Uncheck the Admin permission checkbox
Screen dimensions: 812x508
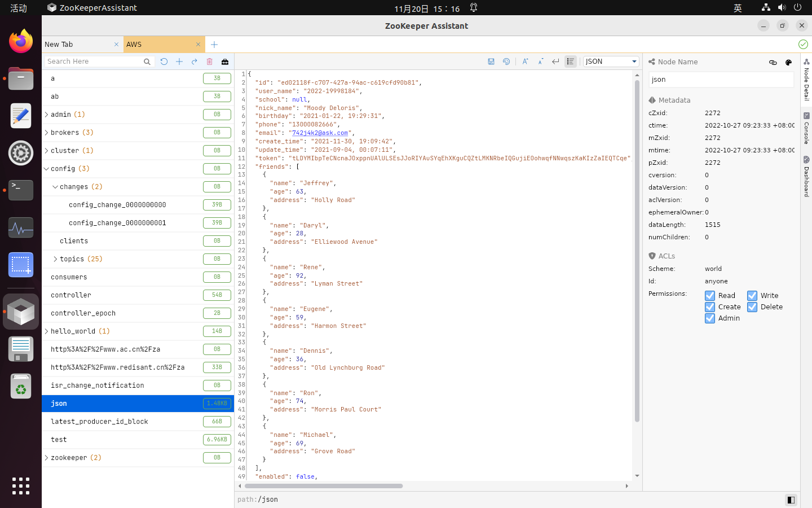[x=710, y=318]
